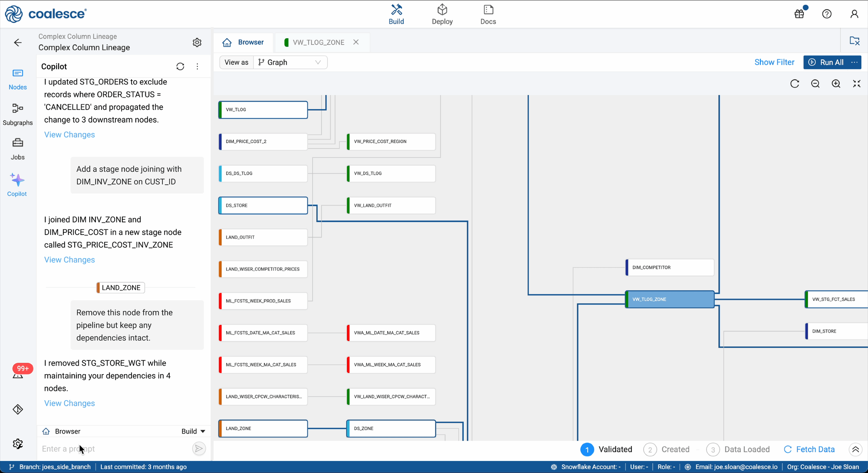The height and width of the screenshot is (473, 868).
Task: Open the View as Graph dropdown
Action: (290, 62)
